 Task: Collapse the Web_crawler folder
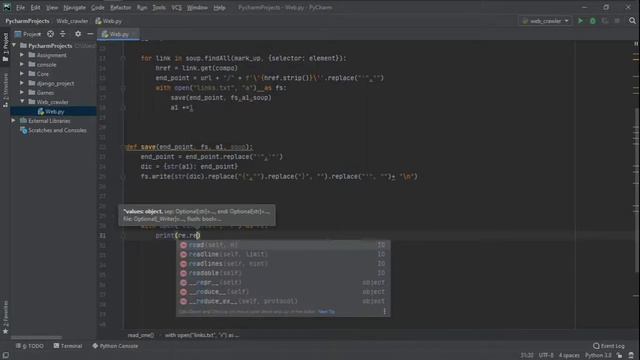click(22, 102)
